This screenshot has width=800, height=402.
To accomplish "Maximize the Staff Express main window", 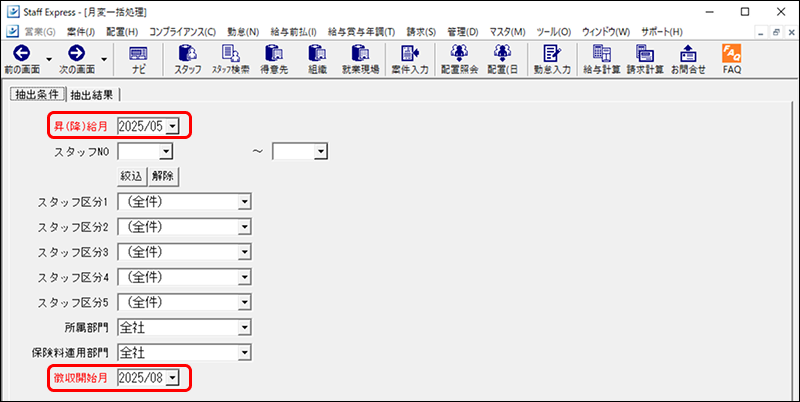I will pos(745,11).
